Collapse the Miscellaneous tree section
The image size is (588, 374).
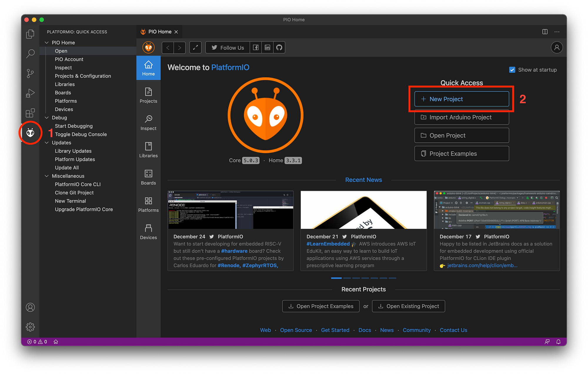click(47, 176)
